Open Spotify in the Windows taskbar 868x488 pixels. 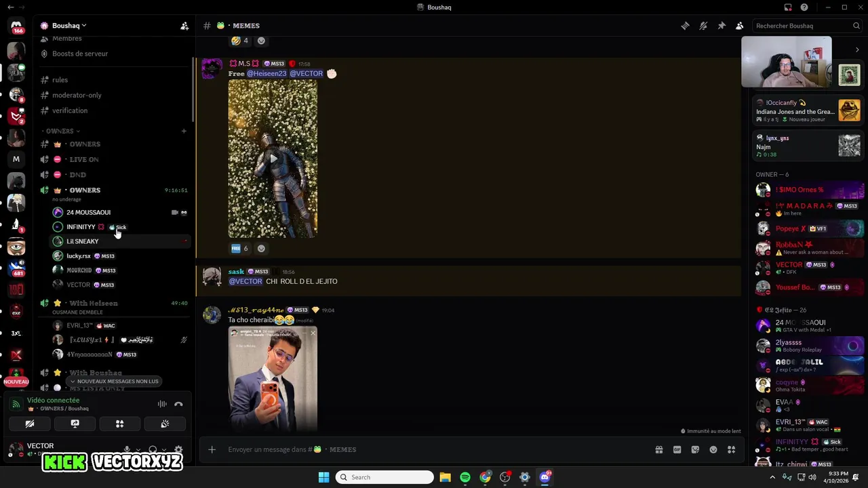point(465,477)
